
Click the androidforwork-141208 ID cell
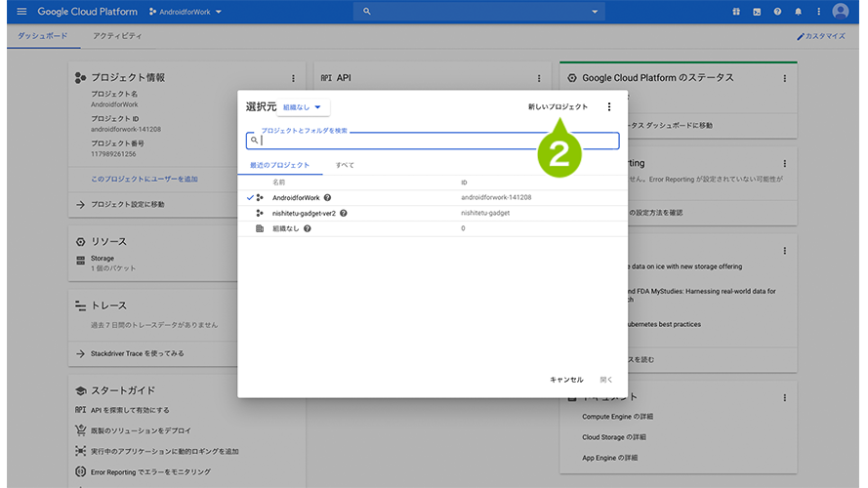(496, 197)
